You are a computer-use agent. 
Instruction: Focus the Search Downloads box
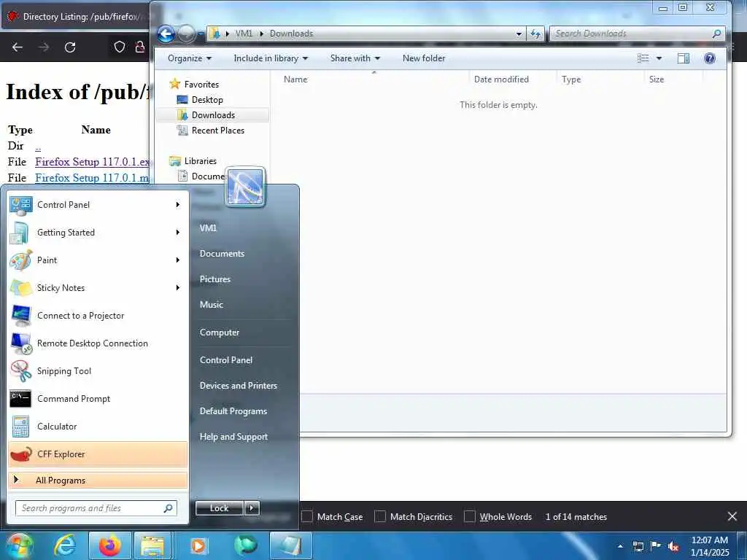click(638, 34)
